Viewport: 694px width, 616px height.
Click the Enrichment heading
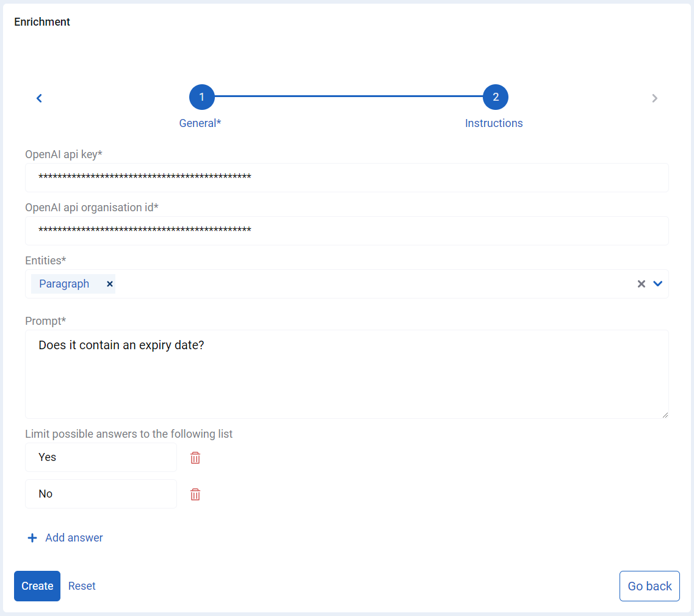click(x=42, y=22)
